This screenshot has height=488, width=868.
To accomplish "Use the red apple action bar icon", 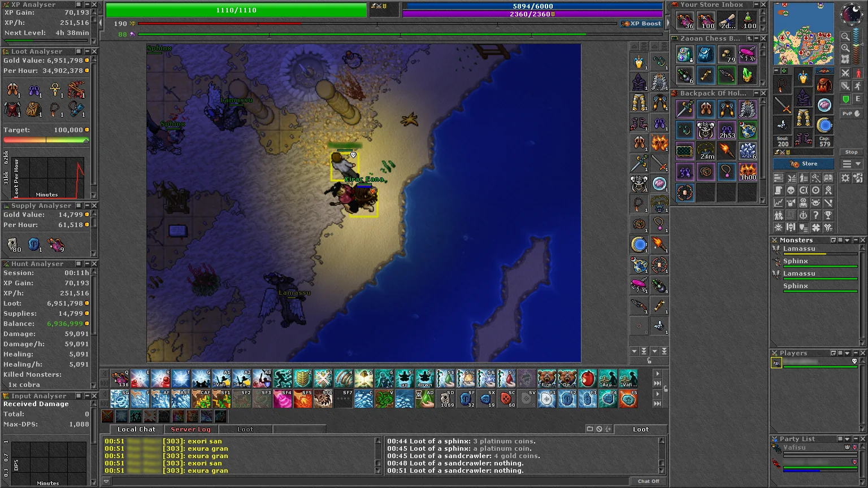I will tap(588, 378).
